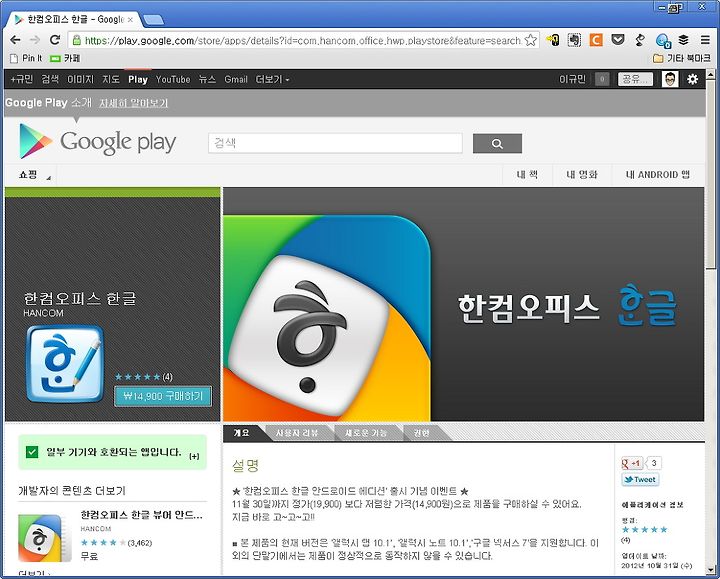
Task: Click the 이규민 account name
Action: [572, 79]
